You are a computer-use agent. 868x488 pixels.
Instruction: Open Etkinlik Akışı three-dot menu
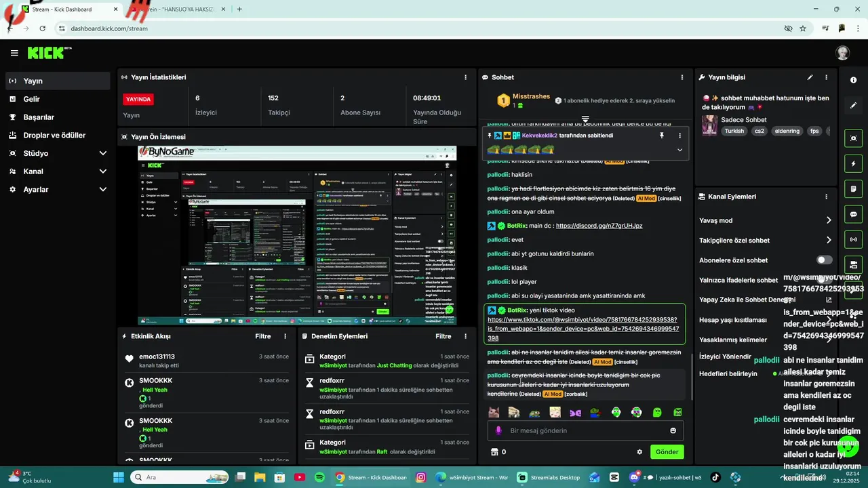pyautogui.click(x=285, y=336)
